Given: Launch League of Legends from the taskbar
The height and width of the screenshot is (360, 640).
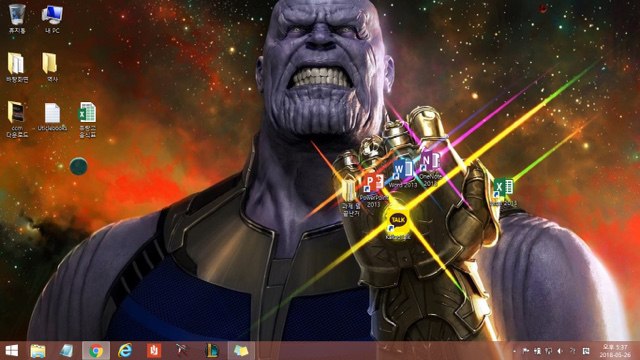Looking at the screenshot, I should coord(212,351).
